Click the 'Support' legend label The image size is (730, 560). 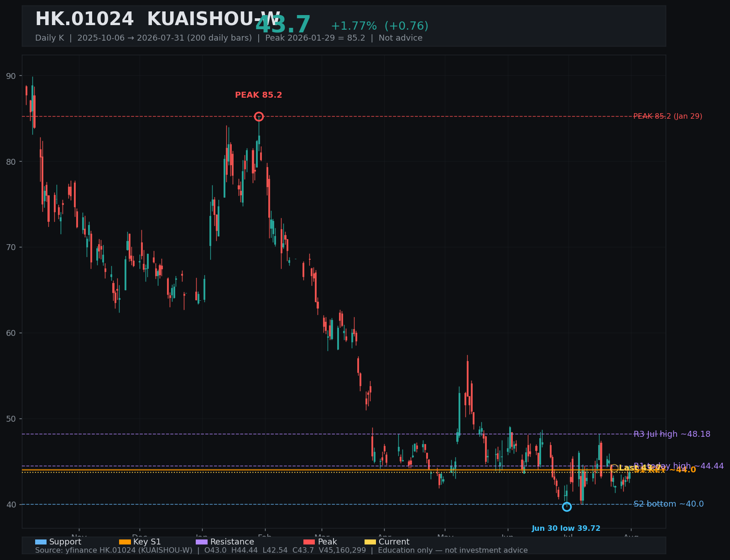[65, 542]
